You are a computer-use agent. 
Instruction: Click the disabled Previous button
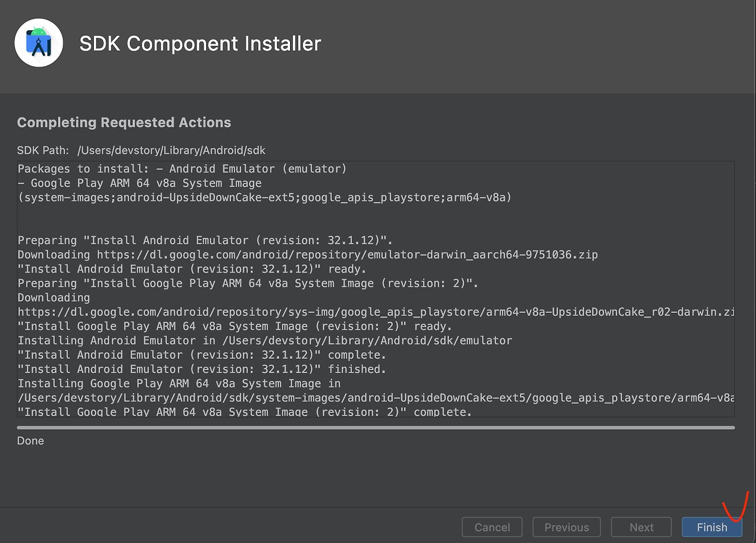566,527
